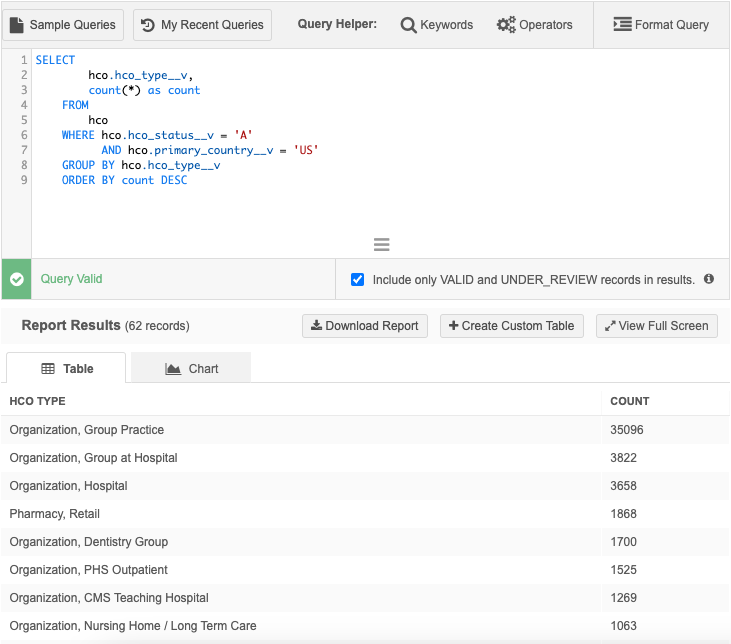Click Create Custom Table button

pyautogui.click(x=512, y=326)
